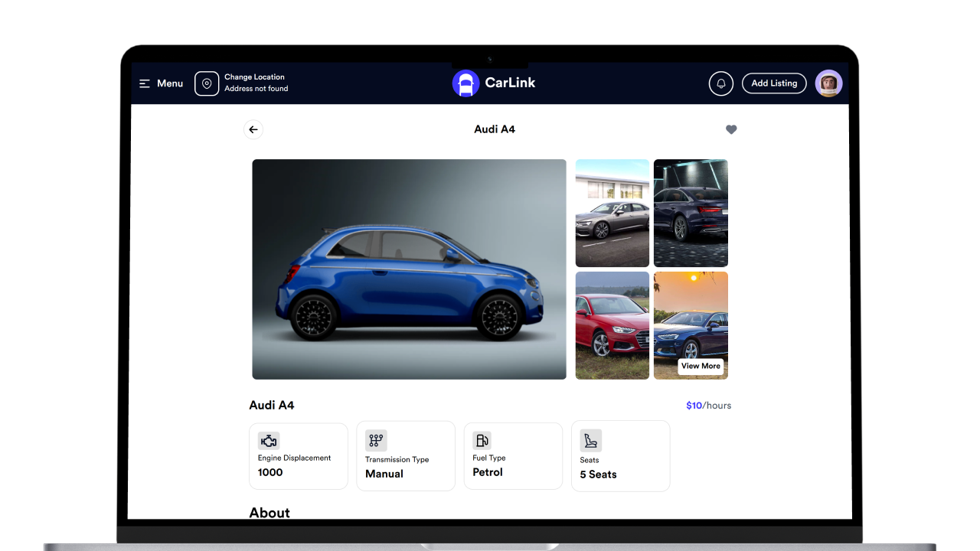
Task: Click the Audi A4 heading below gallery
Action: point(272,405)
